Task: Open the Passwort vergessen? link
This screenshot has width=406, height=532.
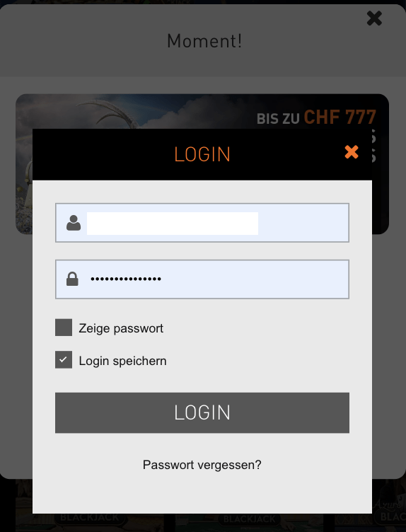Action: (202, 465)
